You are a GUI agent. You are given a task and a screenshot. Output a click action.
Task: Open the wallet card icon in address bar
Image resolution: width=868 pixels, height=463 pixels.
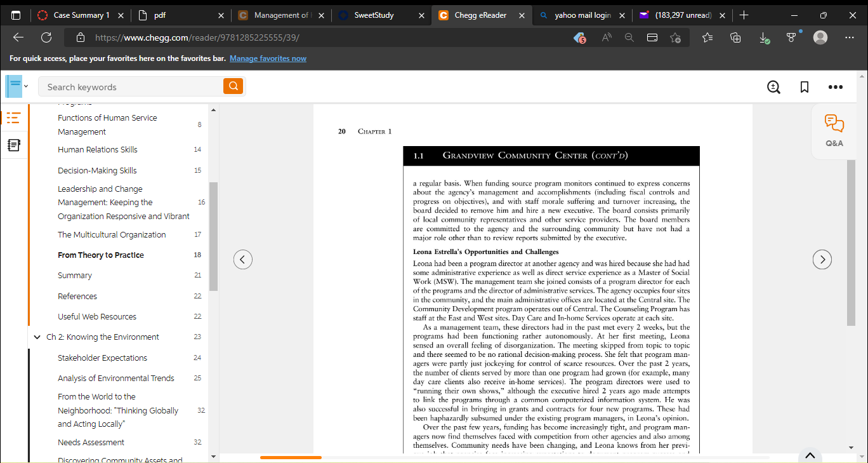click(652, 37)
